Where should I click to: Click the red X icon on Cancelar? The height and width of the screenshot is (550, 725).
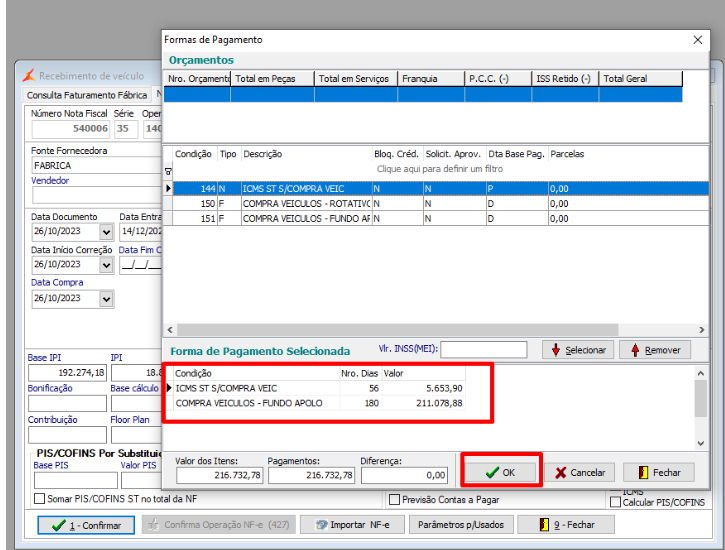(x=560, y=472)
